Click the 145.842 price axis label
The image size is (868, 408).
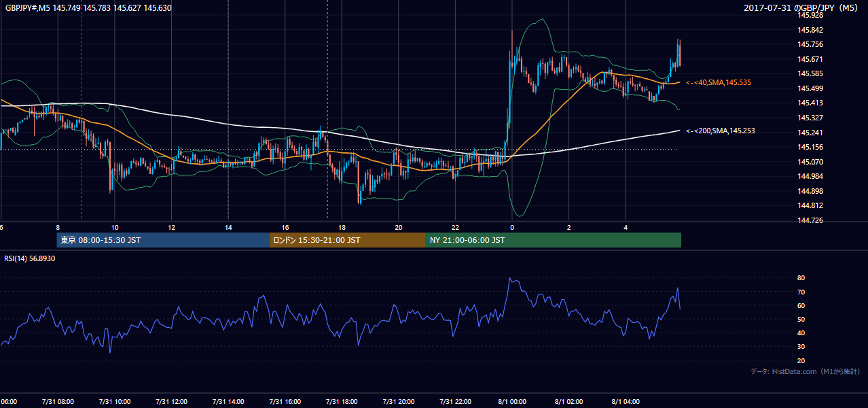[809, 30]
